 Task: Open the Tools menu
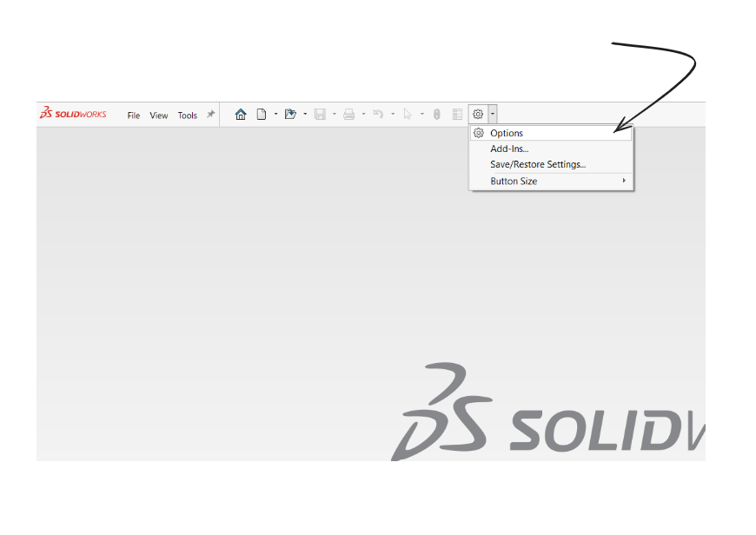coord(188,116)
